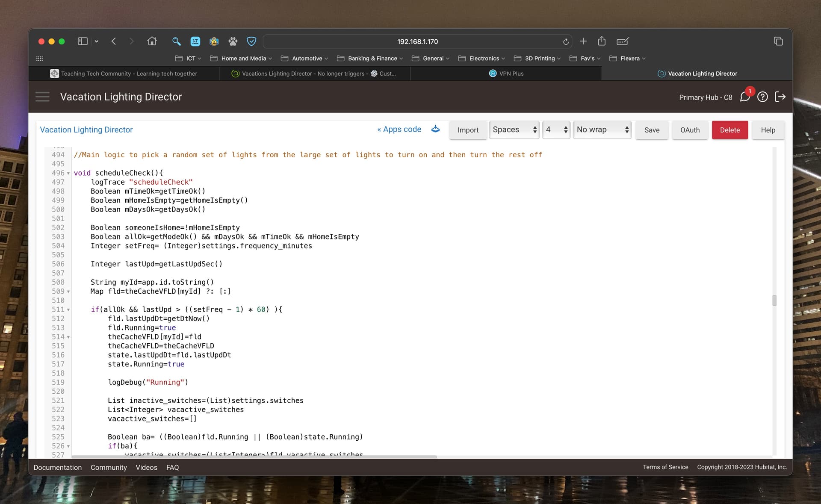Screen dimensions: 821x504
Task: Open the FAQ footer link
Action: coord(172,467)
